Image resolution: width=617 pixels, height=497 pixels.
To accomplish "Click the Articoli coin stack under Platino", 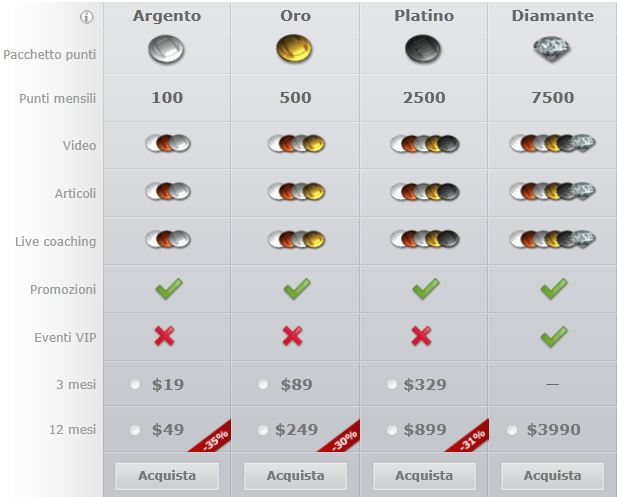I will tap(425, 192).
